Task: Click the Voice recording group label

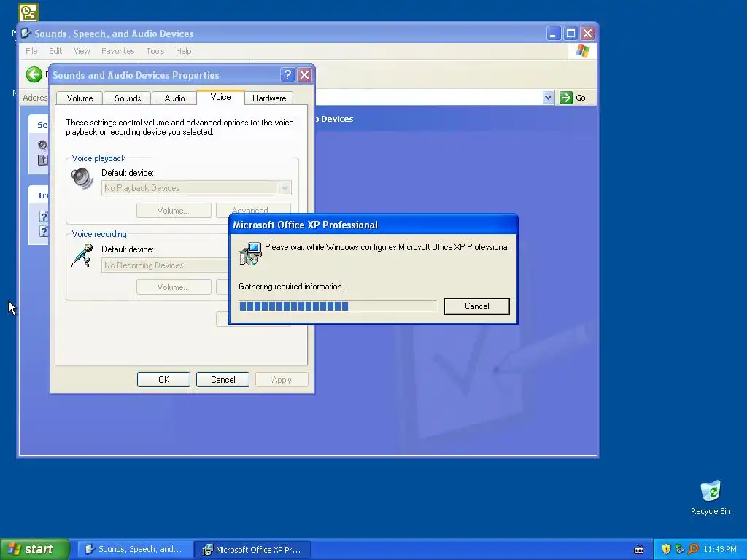Action: click(99, 234)
